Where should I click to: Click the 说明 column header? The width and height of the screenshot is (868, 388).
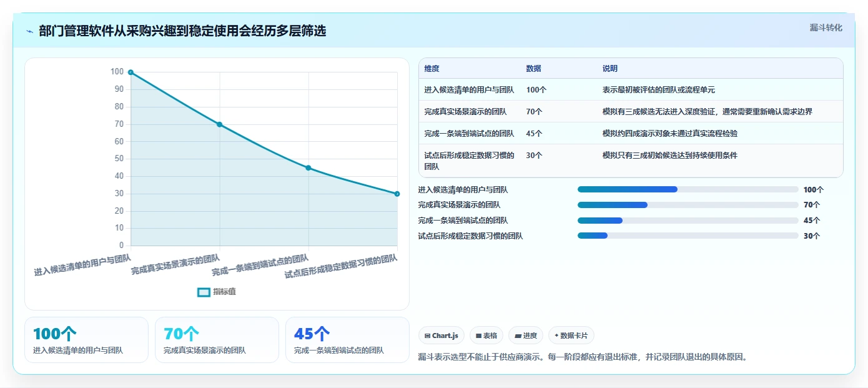coord(609,69)
